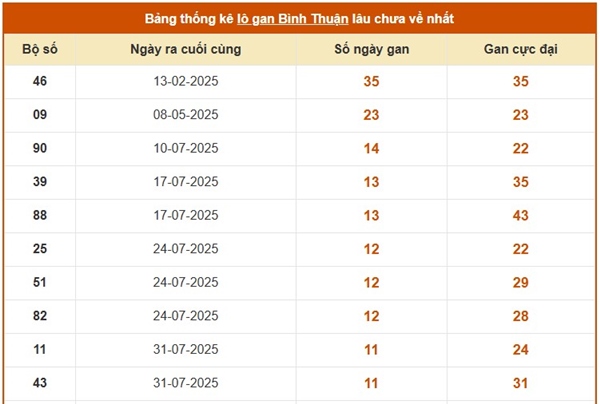Select number 51 in the Bộ số column

coord(40,283)
